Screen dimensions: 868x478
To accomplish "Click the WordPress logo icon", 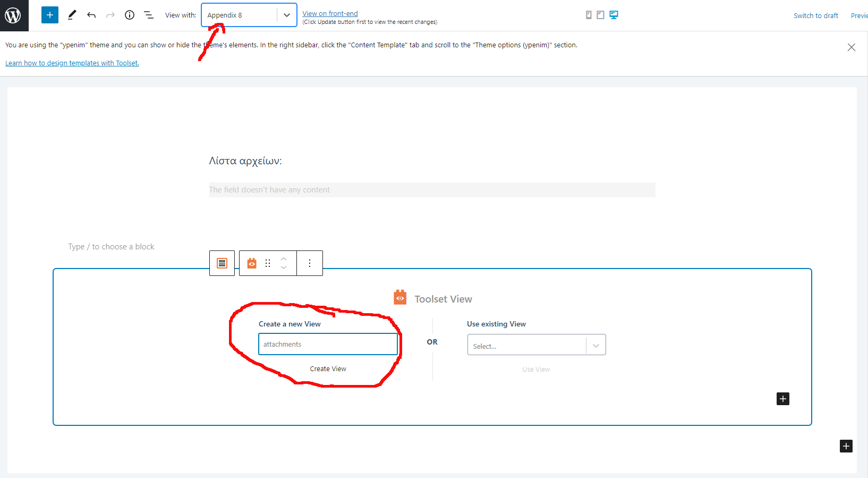I will [x=13, y=15].
